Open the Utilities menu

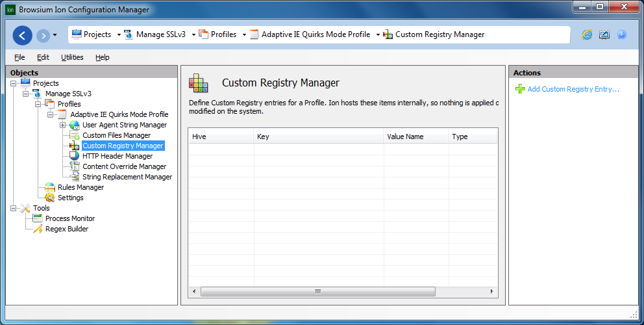coord(72,57)
